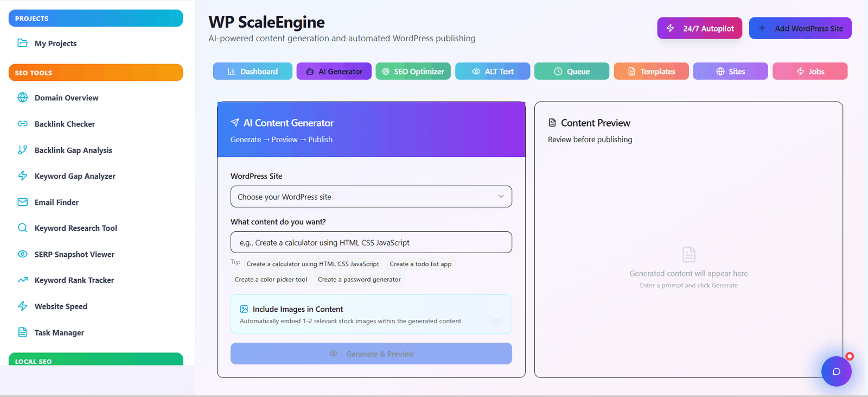This screenshot has width=868, height=397.
Task: Switch to the AI Generator tab
Action: point(334,71)
